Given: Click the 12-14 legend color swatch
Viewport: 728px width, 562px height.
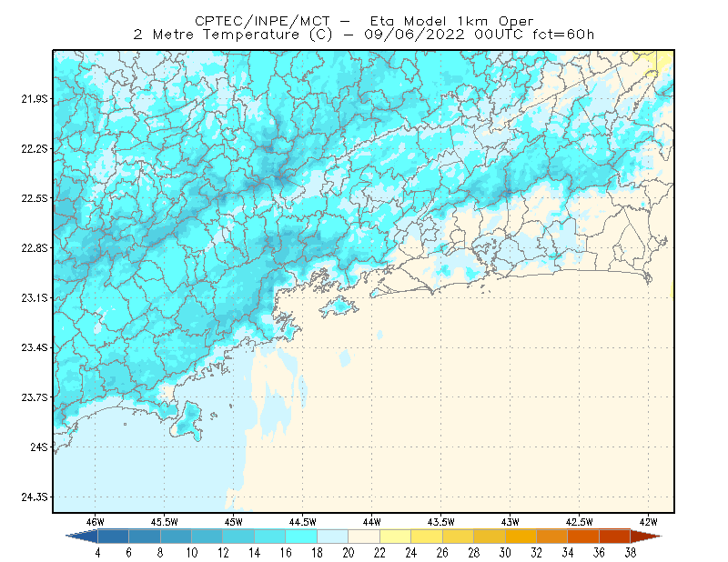Looking at the screenshot, I should 238,537.
